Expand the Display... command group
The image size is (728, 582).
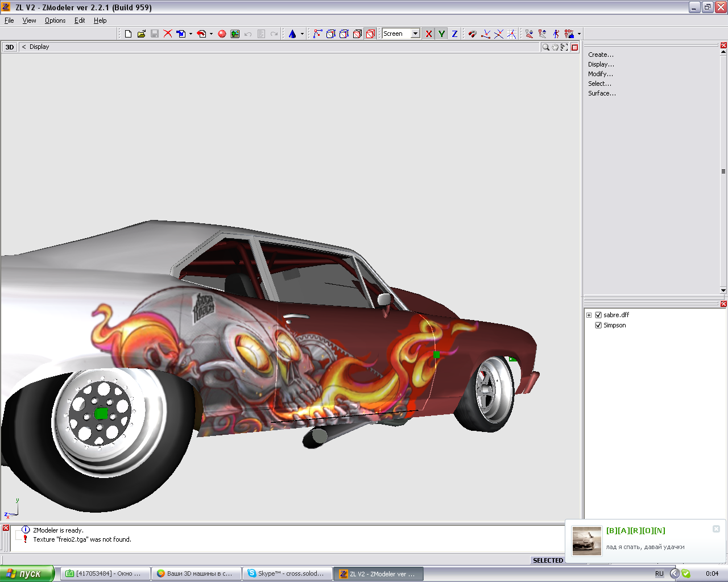point(601,64)
